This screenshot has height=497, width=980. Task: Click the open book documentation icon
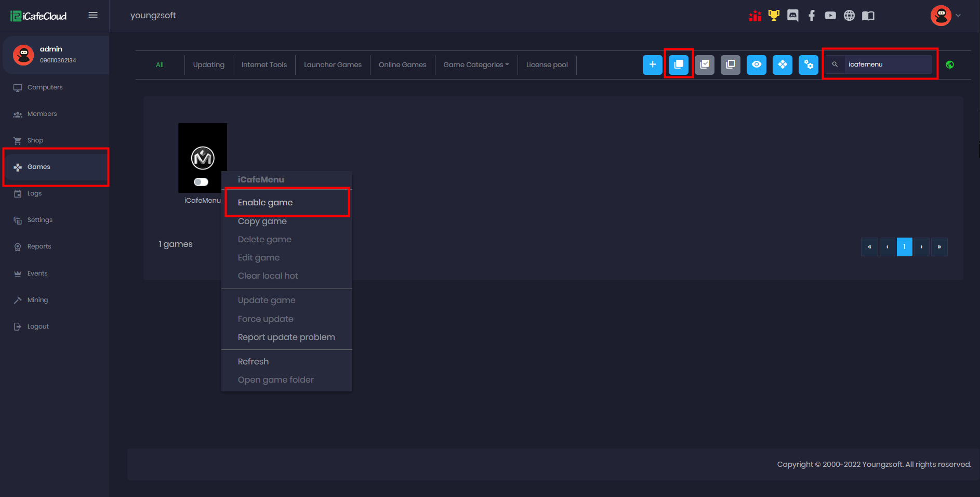pos(868,16)
